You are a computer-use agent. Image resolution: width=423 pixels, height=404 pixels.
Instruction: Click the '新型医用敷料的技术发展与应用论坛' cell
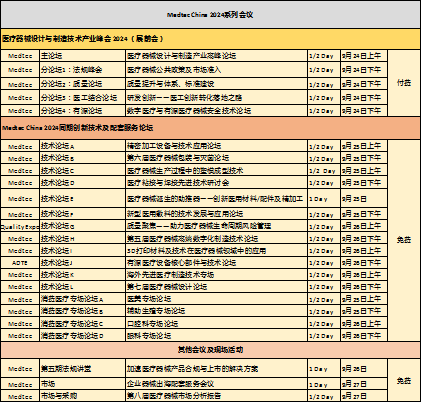(216, 214)
